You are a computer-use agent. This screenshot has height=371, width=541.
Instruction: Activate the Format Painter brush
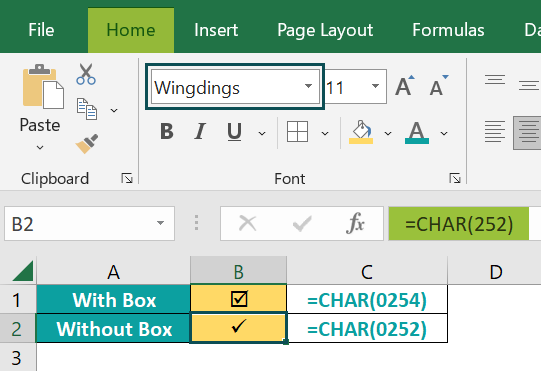pyautogui.click(x=87, y=144)
